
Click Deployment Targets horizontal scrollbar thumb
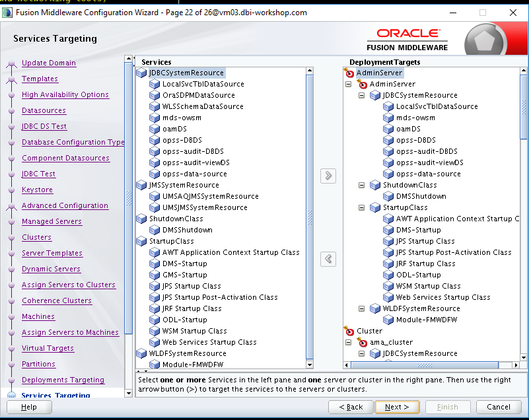click(x=425, y=365)
